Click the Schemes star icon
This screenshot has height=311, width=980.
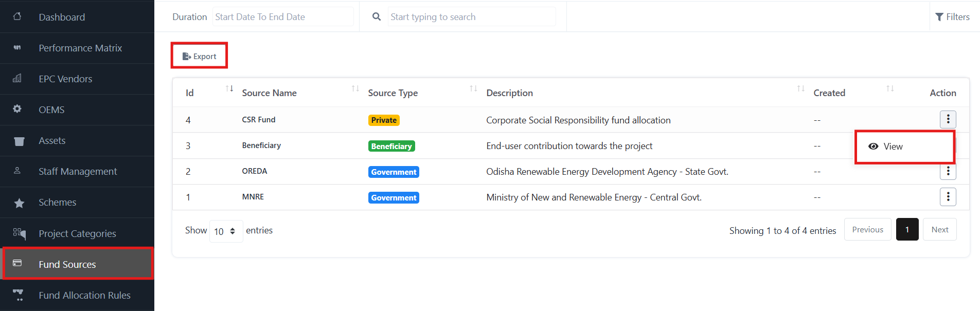pos(19,203)
